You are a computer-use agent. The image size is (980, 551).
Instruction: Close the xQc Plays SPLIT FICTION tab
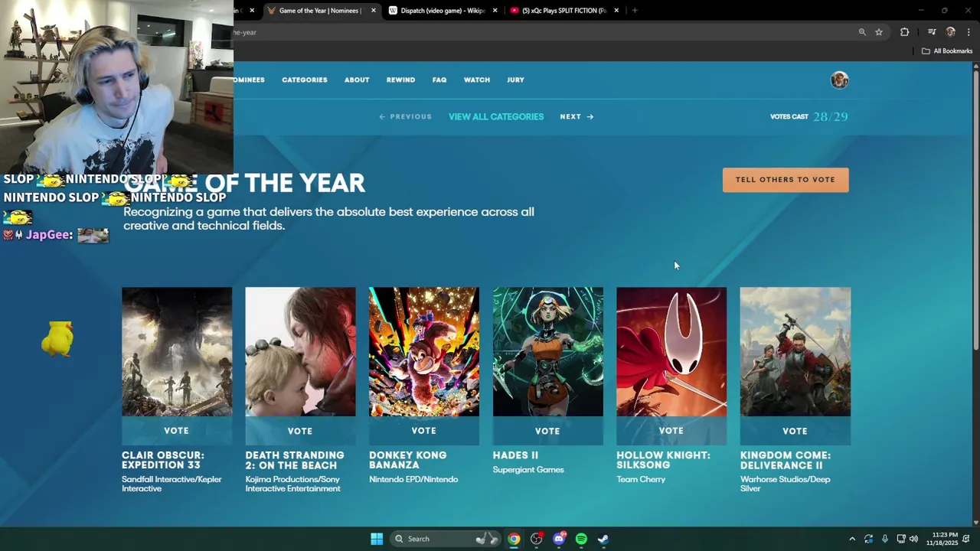616,11
